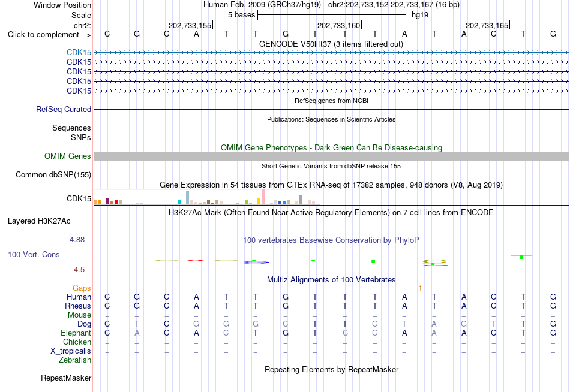The height and width of the screenshot is (392, 570).
Task: Select the Scale track label
Action: tap(81, 15)
